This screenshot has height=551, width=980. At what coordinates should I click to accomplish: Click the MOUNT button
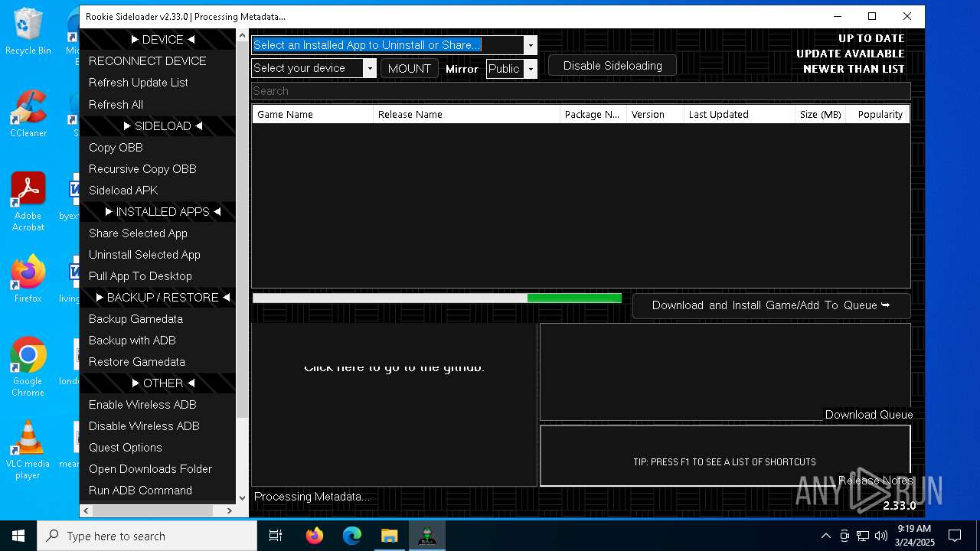pyautogui.click(x=410, y=69)
